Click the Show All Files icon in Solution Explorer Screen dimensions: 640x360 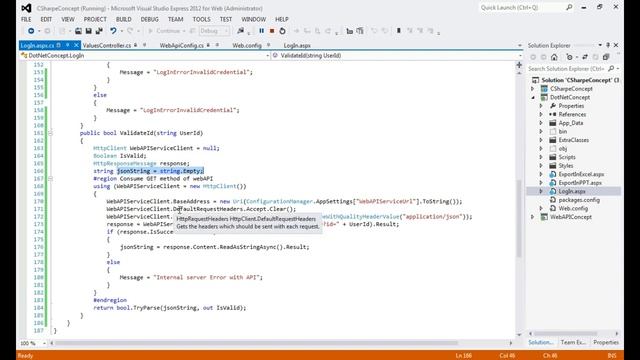pyautogui.click(x=606, y=57)
